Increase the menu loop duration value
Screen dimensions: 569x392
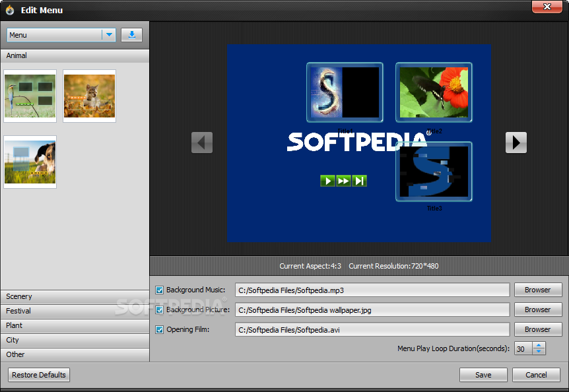click(539, 345)
